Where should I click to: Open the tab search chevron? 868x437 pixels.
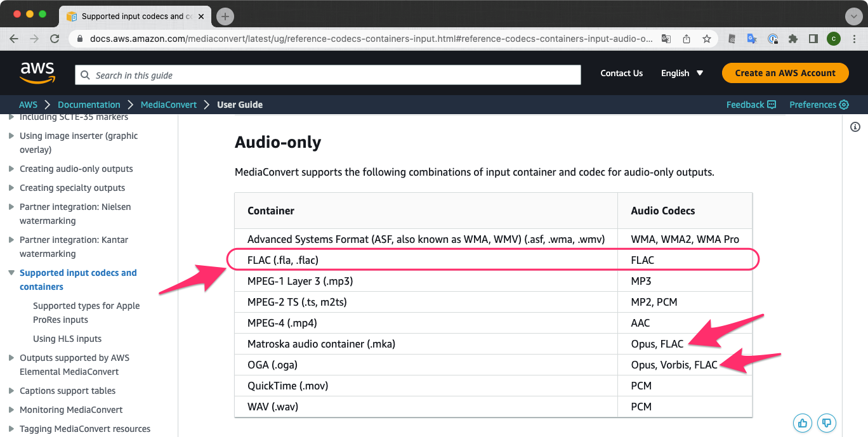(x=853, y=16)
